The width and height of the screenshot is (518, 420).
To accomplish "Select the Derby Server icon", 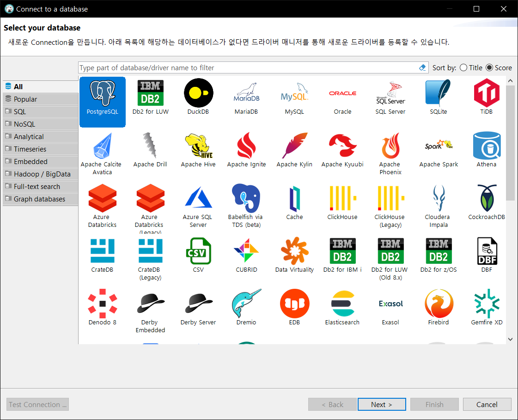I will 198,304.
